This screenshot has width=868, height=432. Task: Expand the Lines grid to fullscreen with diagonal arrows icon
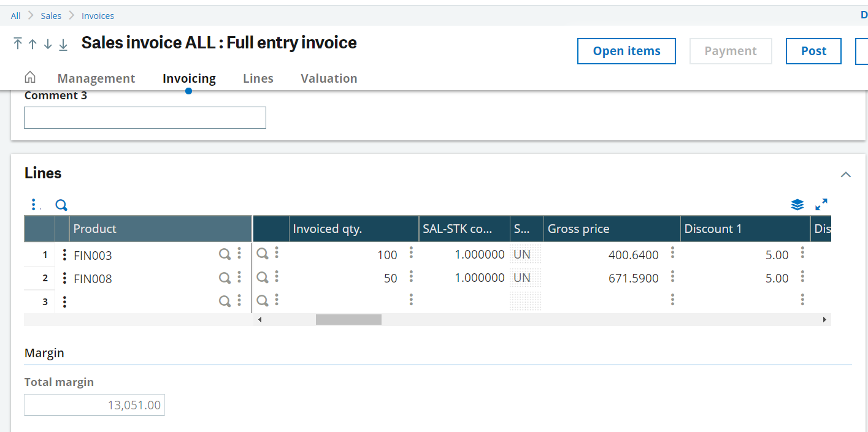822,205
